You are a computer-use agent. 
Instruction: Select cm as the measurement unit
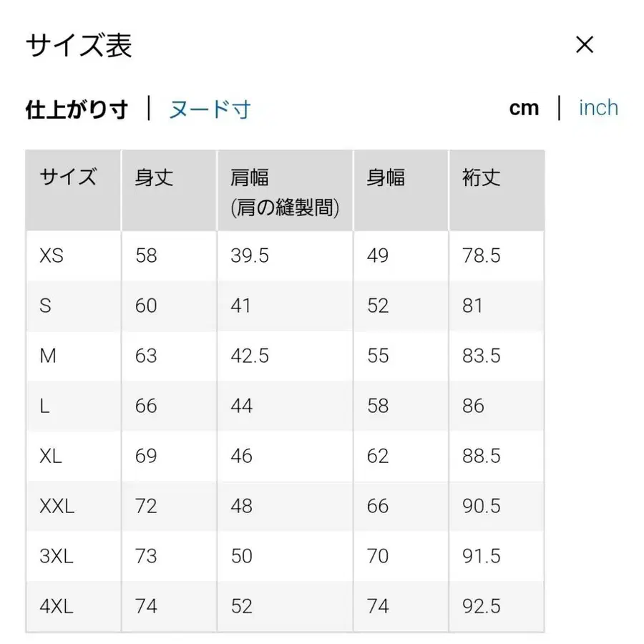click(x=525, y=107)
